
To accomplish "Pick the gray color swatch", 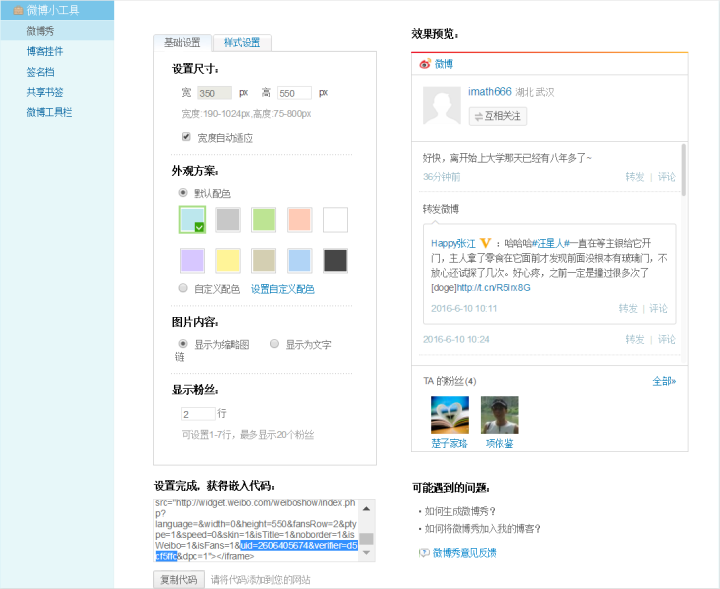I will (x=228, y=220).
